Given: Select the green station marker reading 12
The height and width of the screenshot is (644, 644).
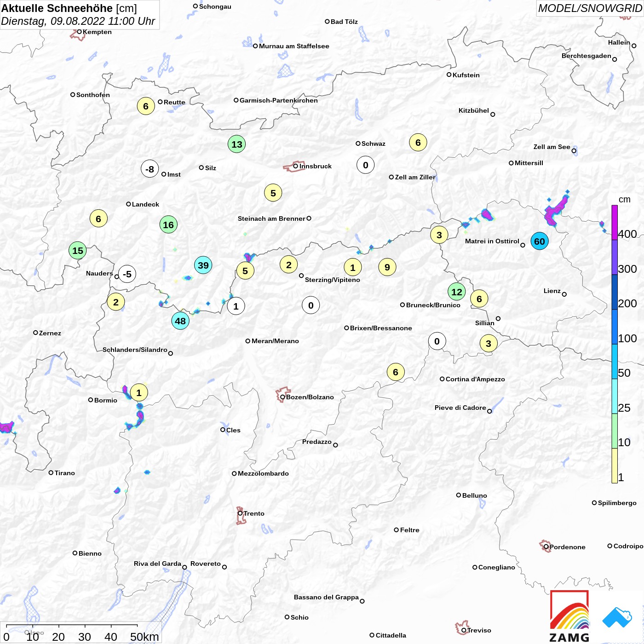Looking at the screenshot, I should 457,292.
